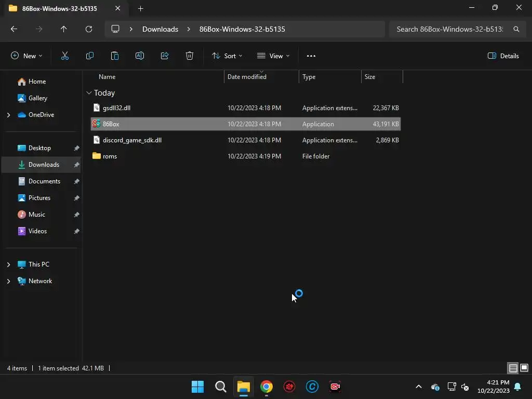Open Videos from quick access
Image resolution: width=532 pixels, height=399 pixels.
37,231
